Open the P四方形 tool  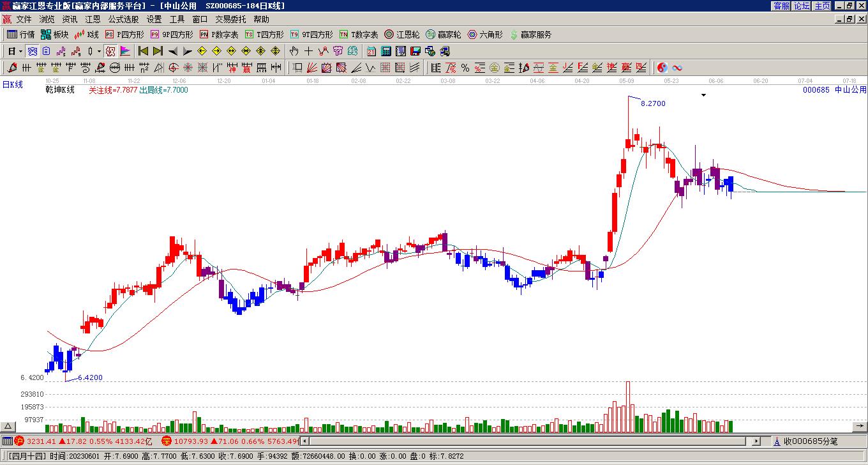(124, 34)
